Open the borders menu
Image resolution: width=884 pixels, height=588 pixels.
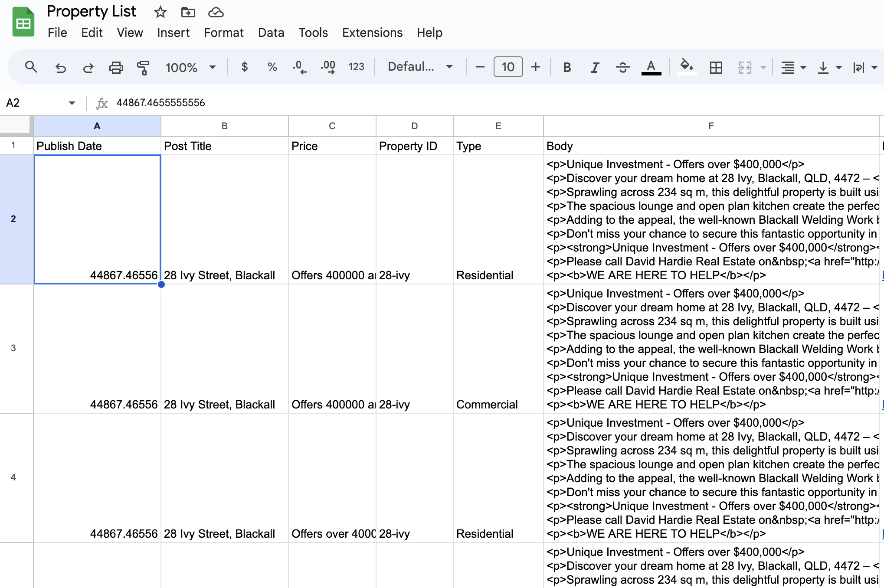pyautogui.click(x=716, y=67)
